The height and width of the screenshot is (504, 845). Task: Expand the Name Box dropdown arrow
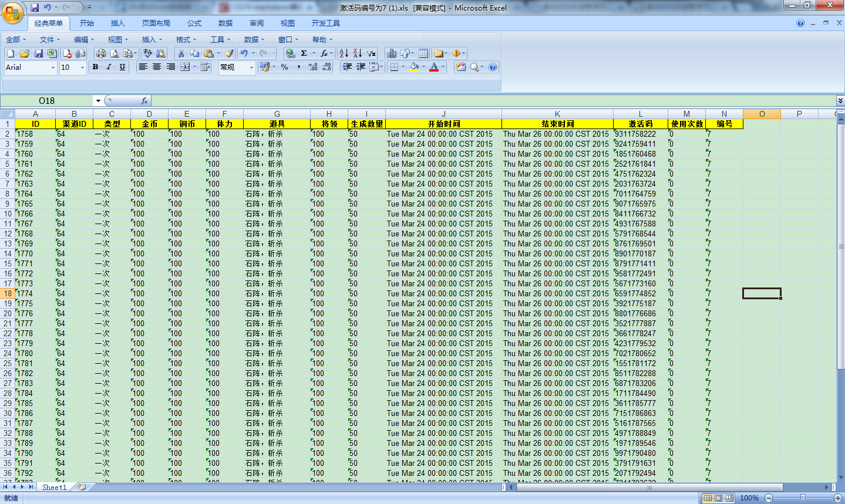tap(98, 101)
